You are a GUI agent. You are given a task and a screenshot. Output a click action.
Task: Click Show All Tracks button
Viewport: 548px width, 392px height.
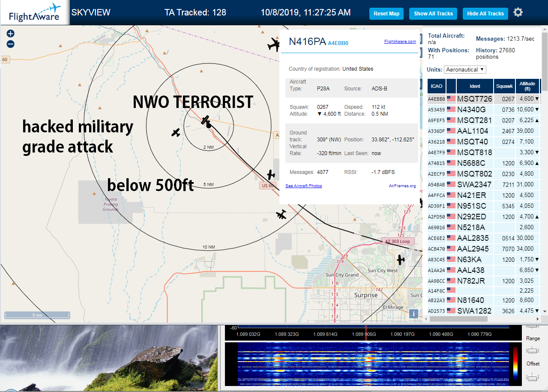pos(433,14)
